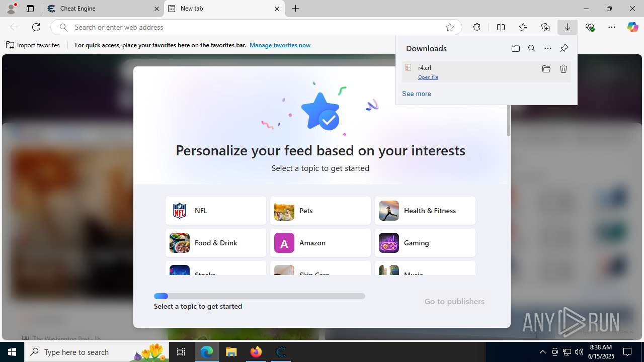The image size is (644, 362).
Task: Click the topic selection progress bar
Action: 260,296
